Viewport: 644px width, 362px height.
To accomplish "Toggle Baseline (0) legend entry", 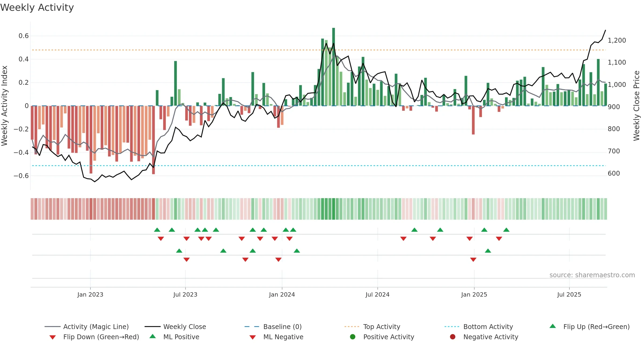I will tap(273, 327).
